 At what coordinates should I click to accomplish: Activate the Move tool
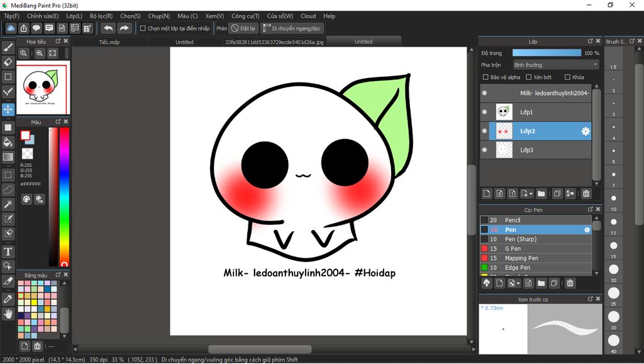(x=8, y=110)
